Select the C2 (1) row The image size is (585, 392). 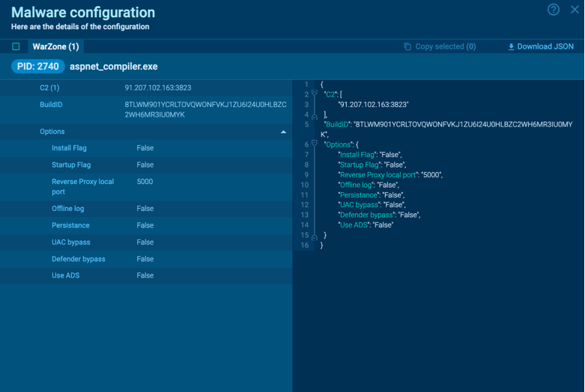click(146, 88)
